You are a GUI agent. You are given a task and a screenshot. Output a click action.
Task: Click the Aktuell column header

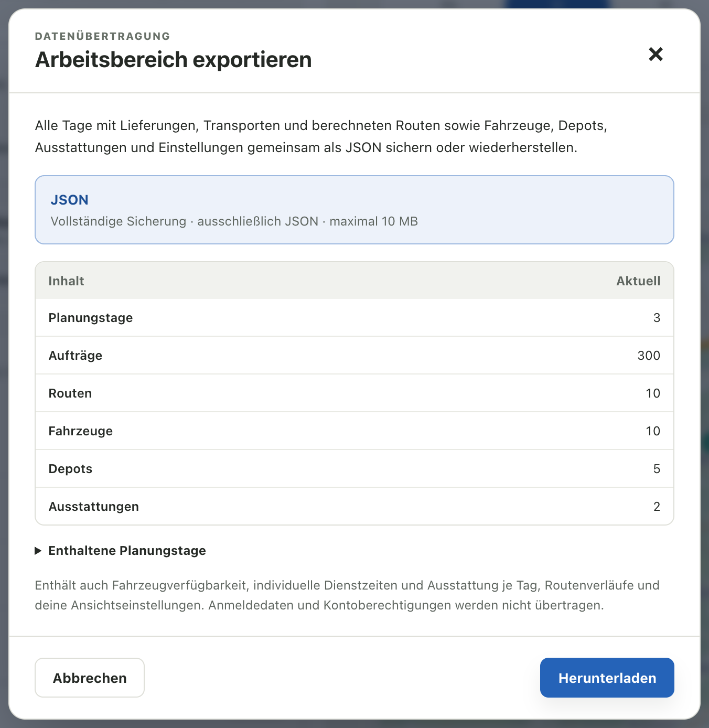(x=638, y=281)
